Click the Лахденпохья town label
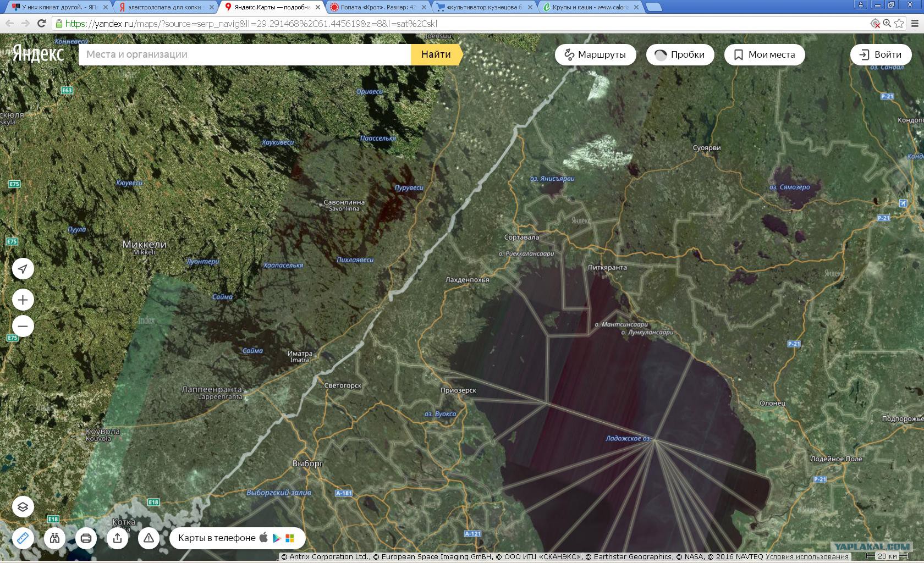Image resolution: width=924 pixels, height=563 pixels. point(467,279)
